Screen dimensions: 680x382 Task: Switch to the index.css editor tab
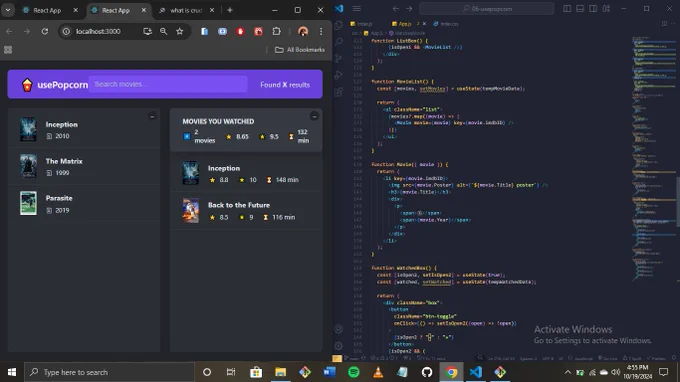click(446, 24)
